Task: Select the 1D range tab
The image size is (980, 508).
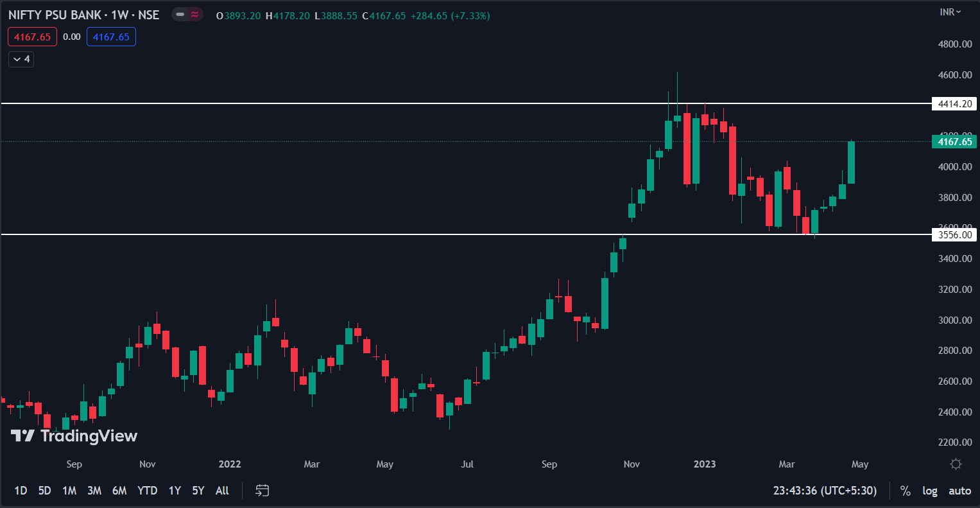Action: pos(21,491)
